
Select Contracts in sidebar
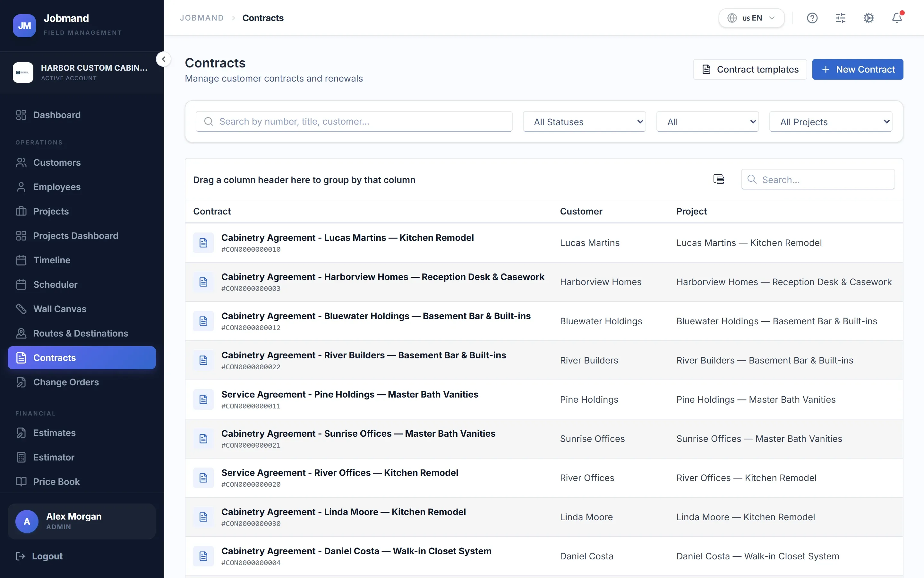click(x=82, y=358)
